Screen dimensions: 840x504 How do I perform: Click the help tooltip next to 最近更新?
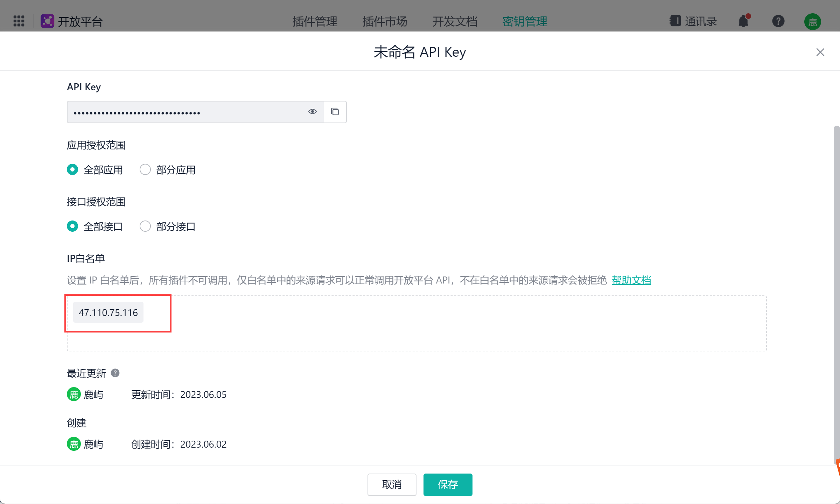[x=115, y=373]
